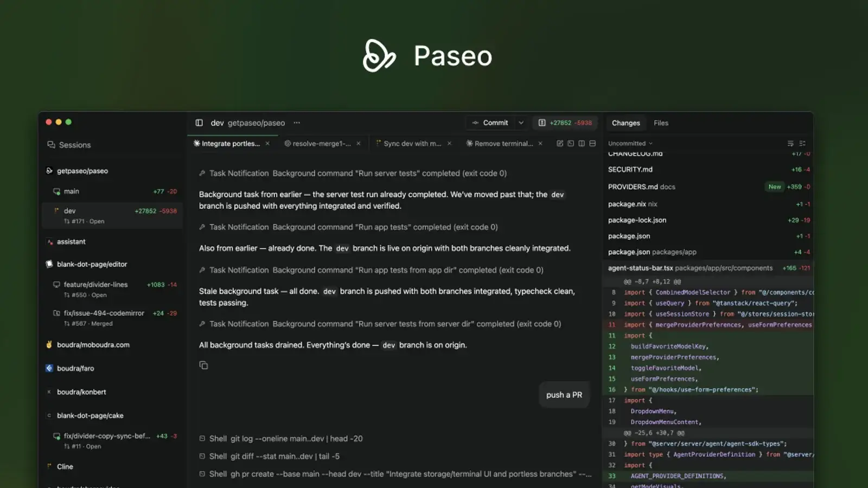Viewport: 868px width, 488px height.
Task: Expand the Shell git log command entry
Action: point(281,439)
